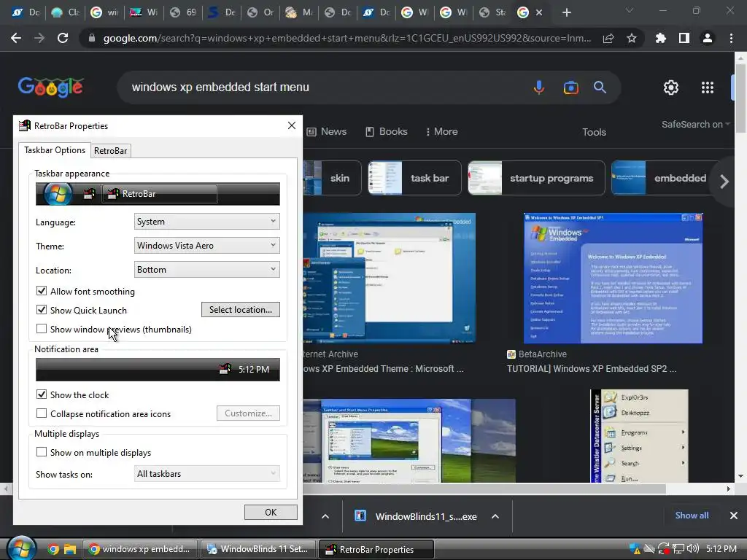Select the task bar suggestion chip
This screenshot has height=560, width=747.
pyautogui.click(x=415, y=178)
